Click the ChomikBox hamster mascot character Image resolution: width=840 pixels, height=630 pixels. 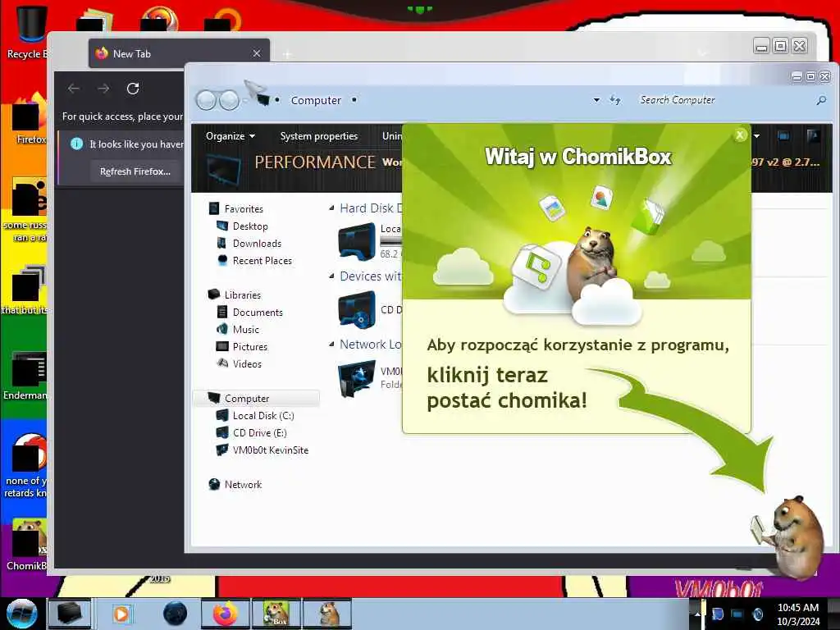coord(790,537)
